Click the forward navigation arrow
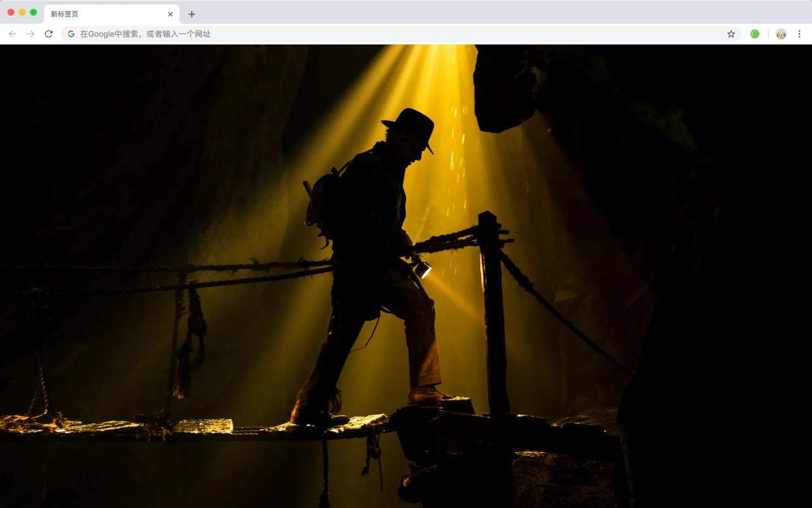Viewport: 812px width, 508px height. click(x=30, y=34)
